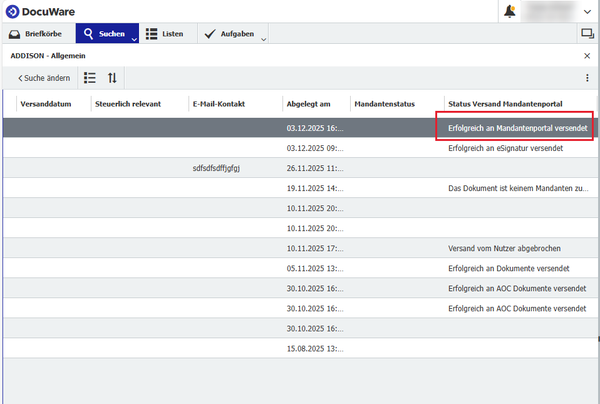Sort by E-Mail-Kontakt column header
600x404 pixels.
click(x=219, y=104)
